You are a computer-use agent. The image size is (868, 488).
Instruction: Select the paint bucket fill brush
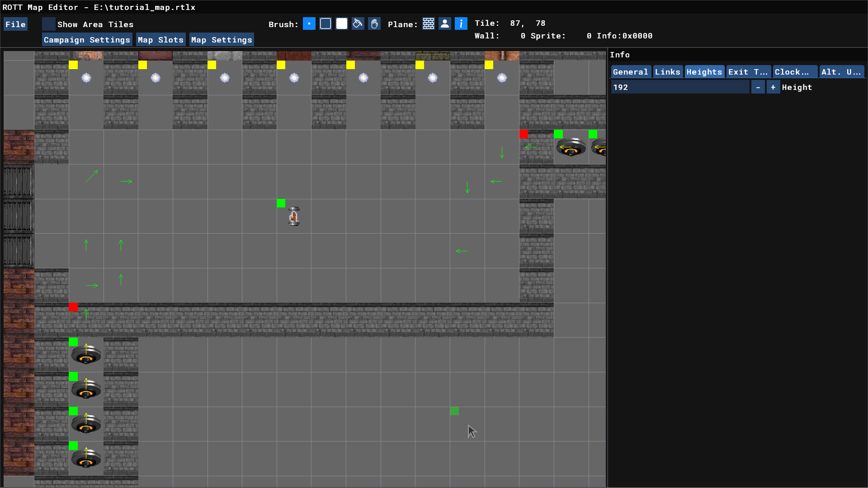358,24
